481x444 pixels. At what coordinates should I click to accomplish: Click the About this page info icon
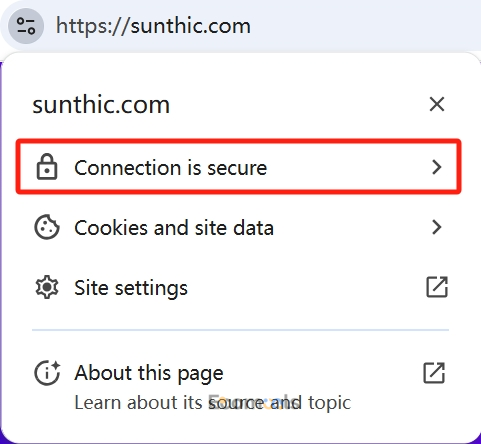click(x=47, y=373)
